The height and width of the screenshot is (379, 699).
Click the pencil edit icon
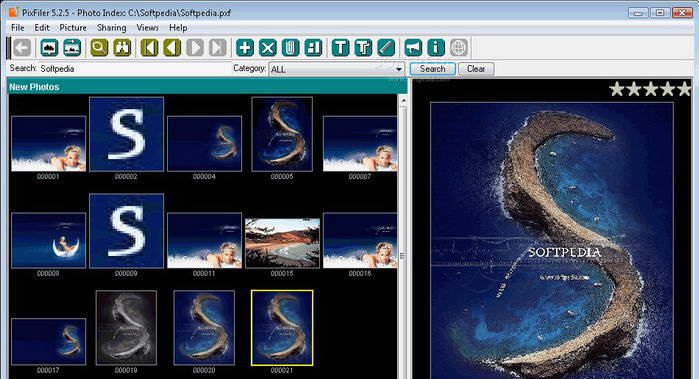point(386,48)
